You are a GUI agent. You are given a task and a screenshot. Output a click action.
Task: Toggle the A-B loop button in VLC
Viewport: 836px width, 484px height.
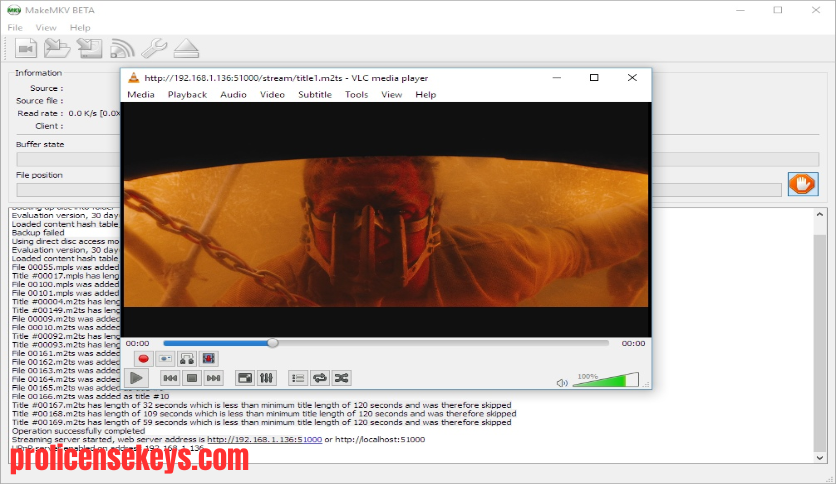point(187,359)
